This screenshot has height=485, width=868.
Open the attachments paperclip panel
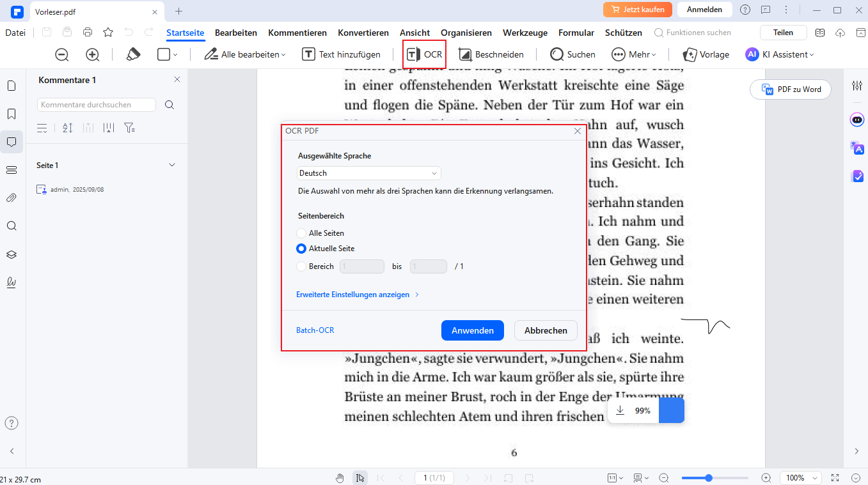click(x=11, y=198)
